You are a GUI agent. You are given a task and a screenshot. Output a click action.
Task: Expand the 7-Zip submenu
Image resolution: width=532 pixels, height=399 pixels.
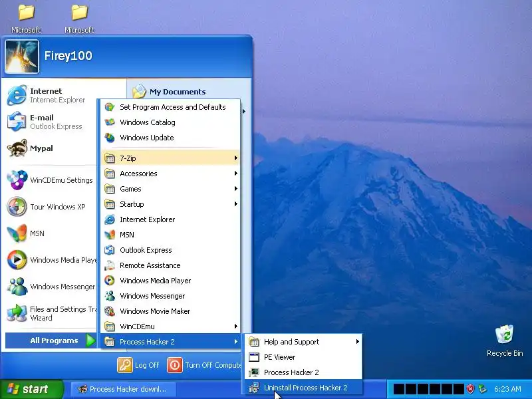pos(170,158)
